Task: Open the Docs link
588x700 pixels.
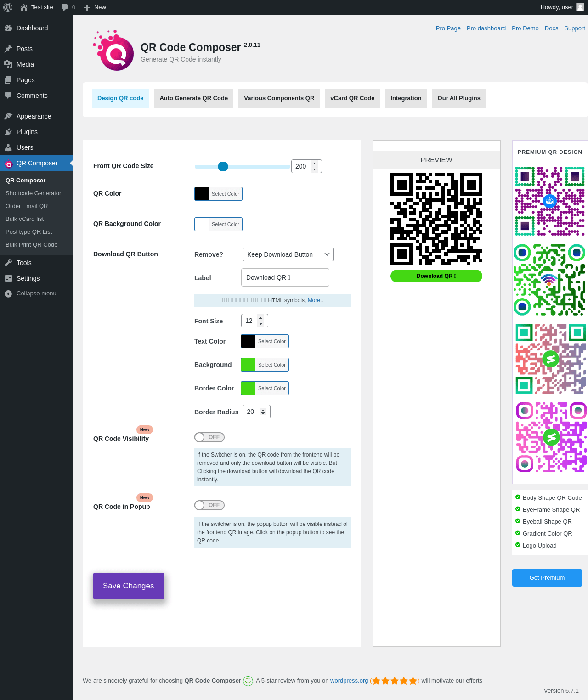Action: click(552, 28)
